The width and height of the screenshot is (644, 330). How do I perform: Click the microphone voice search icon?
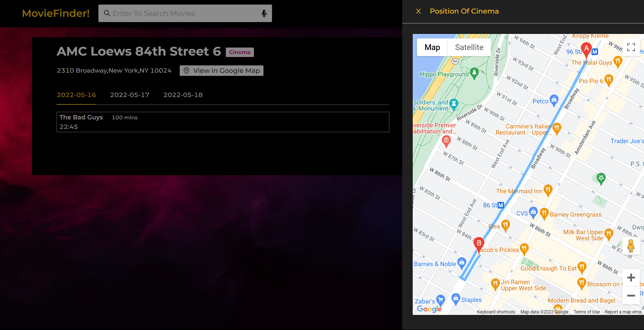coord(264,13)
